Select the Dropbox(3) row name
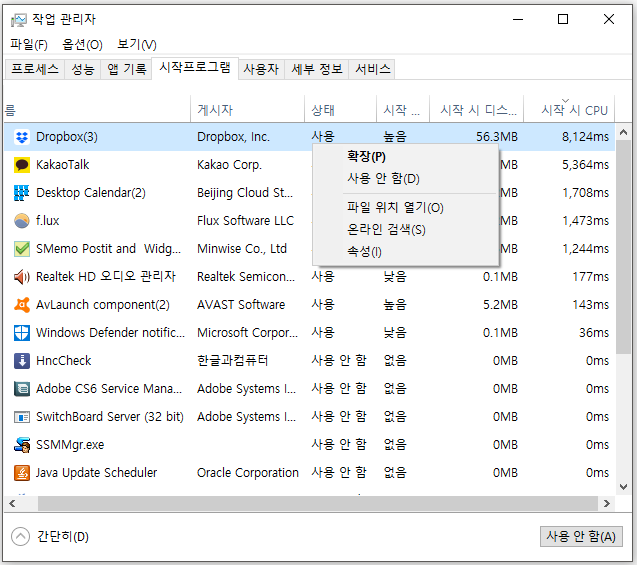 click(x=67, y=137)
